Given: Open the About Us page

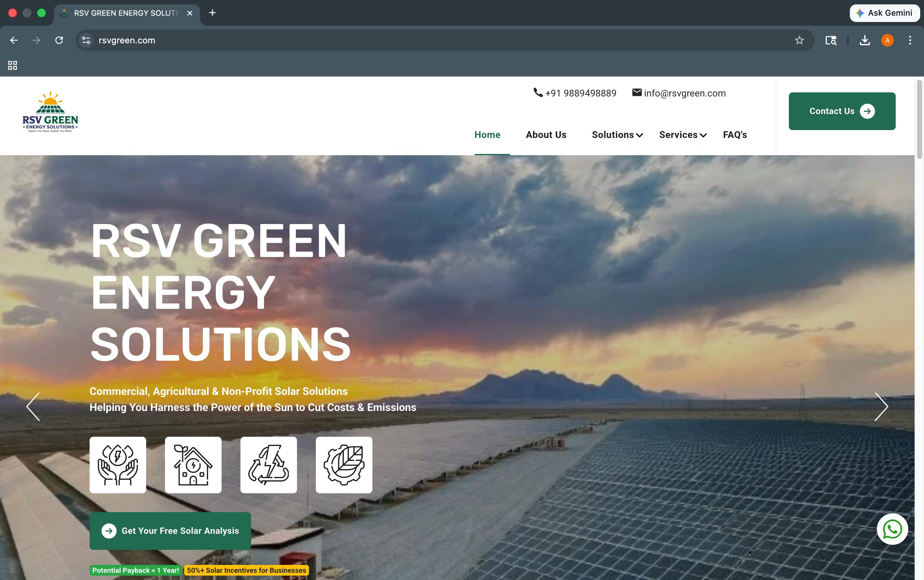Looking at the screenshot, I should point(546,135).
